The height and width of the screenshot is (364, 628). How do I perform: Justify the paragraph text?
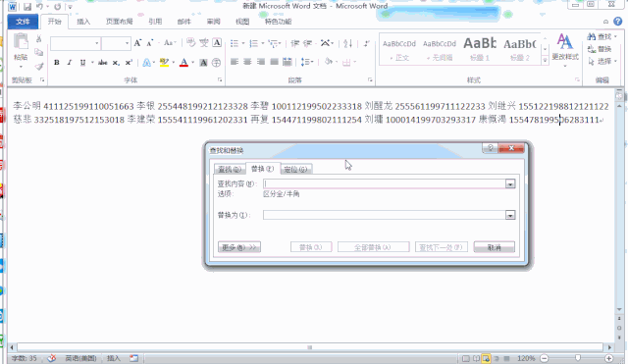[x=274, y=62]
